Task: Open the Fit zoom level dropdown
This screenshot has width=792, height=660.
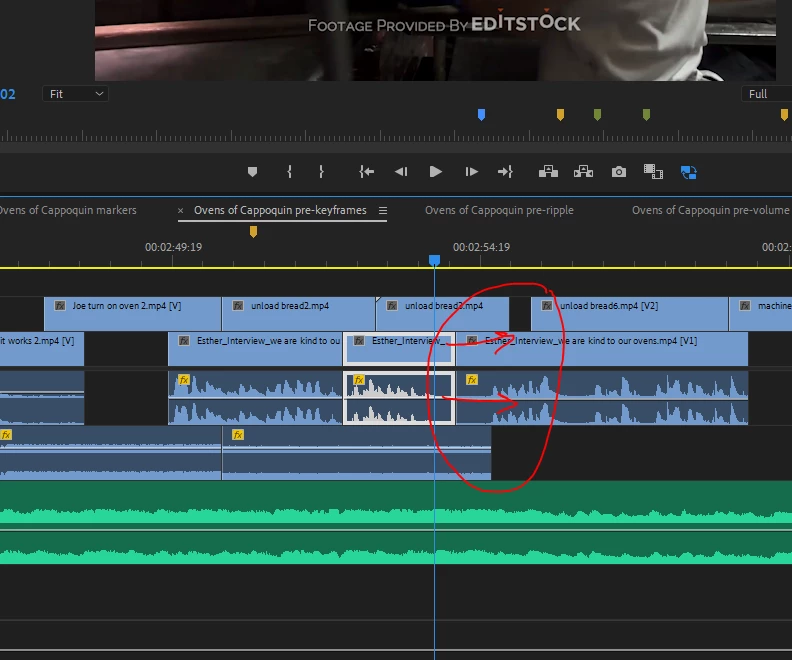Action: coord(75,94)
